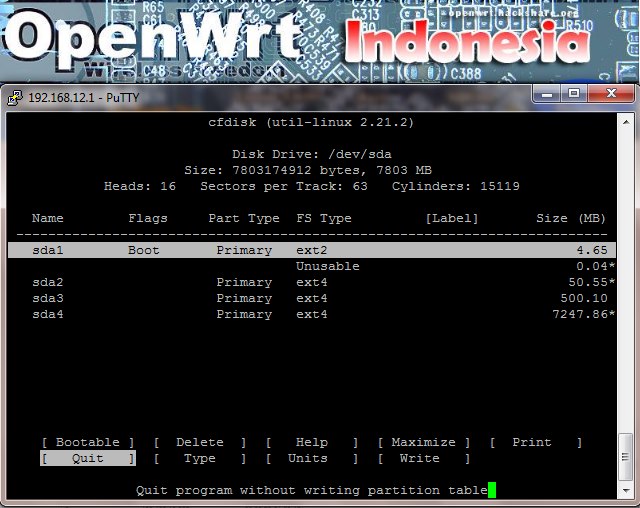This screenshot has width=640, height=508.
Task: Click the green terminal cursor block
Action: pos(492,490)
